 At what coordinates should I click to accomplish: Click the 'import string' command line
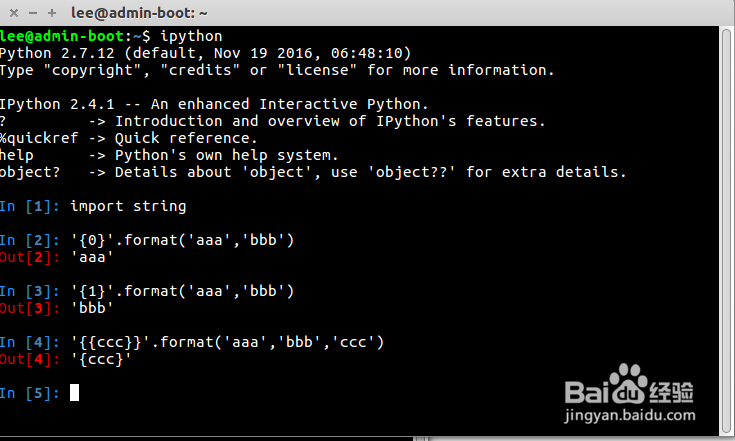pos(128,206)
